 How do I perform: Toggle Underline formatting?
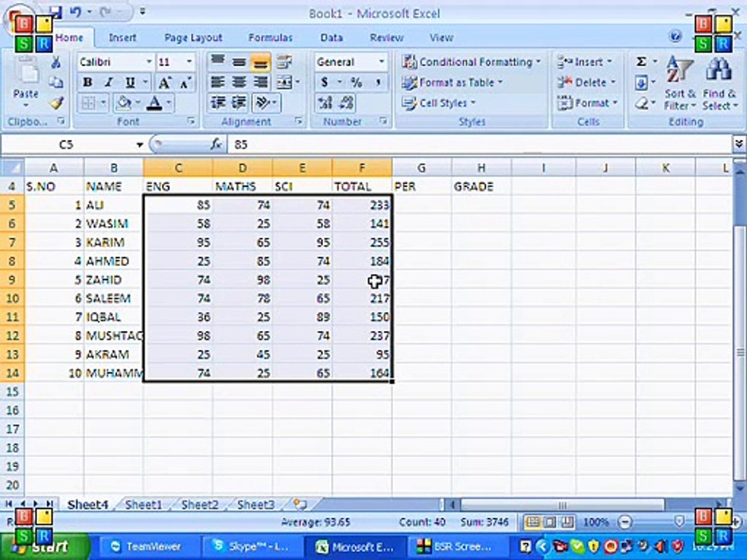130,82
